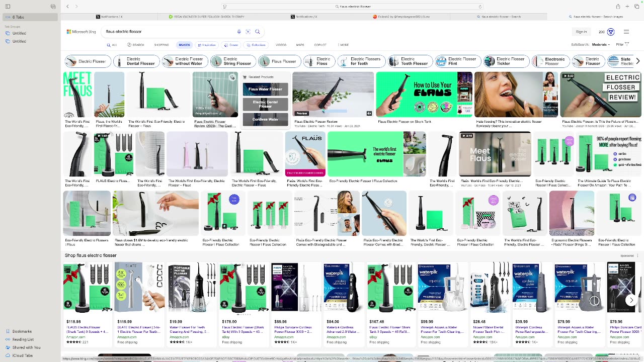Expand the MORE search categories

click(x=344, y=45)
